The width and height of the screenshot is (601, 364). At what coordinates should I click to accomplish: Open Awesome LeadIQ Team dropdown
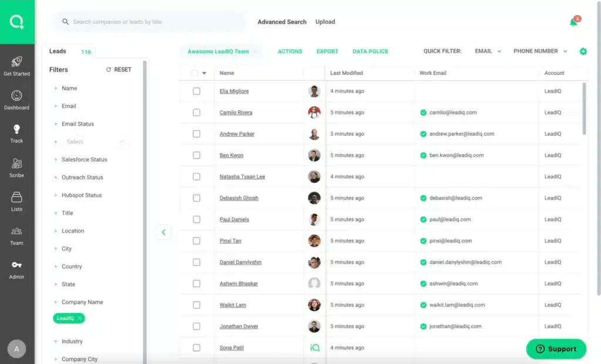(221, 52)
